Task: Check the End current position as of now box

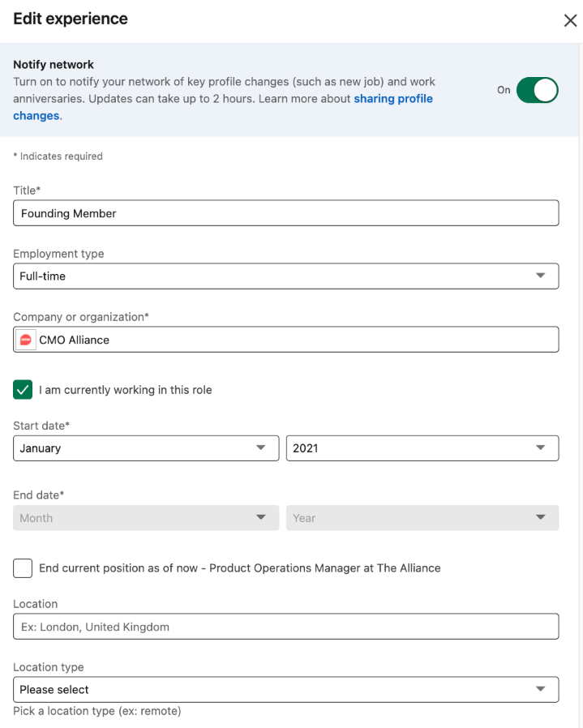Action: tap(23, 568)
